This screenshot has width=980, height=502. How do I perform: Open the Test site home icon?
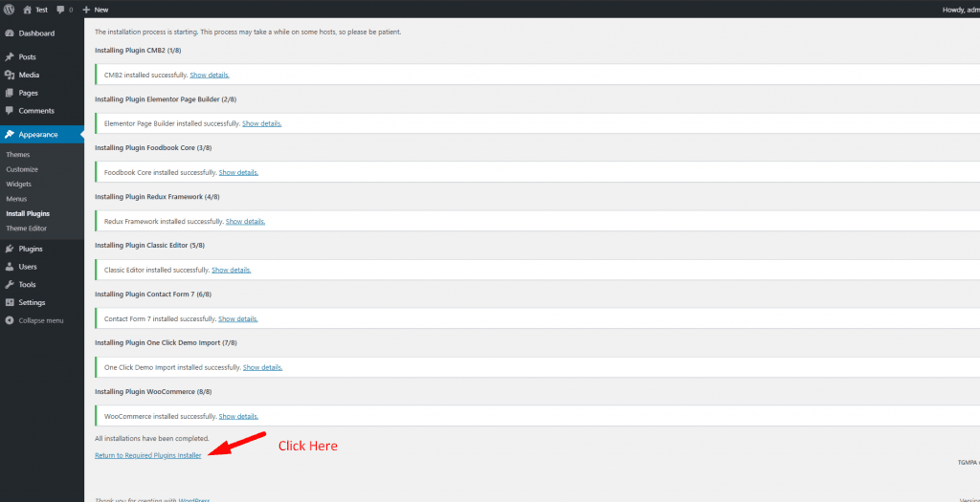pyautogui.click(x=27, y=10)
